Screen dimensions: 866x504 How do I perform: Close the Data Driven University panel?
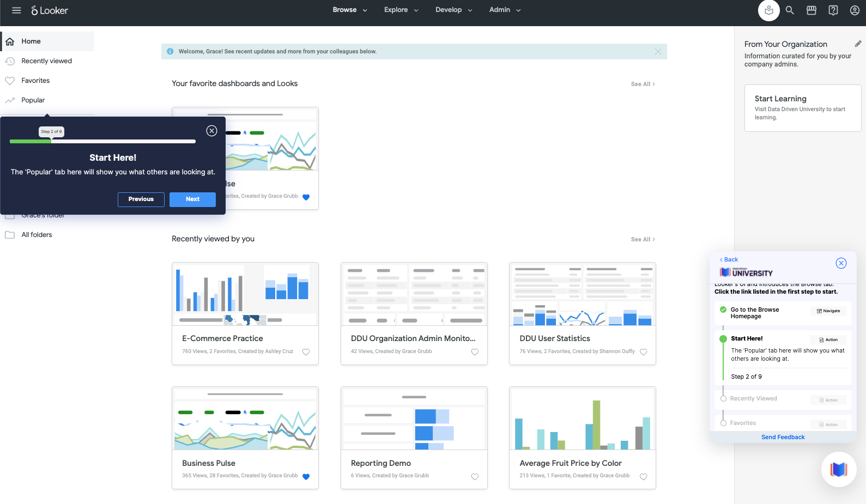coord(841,263)
